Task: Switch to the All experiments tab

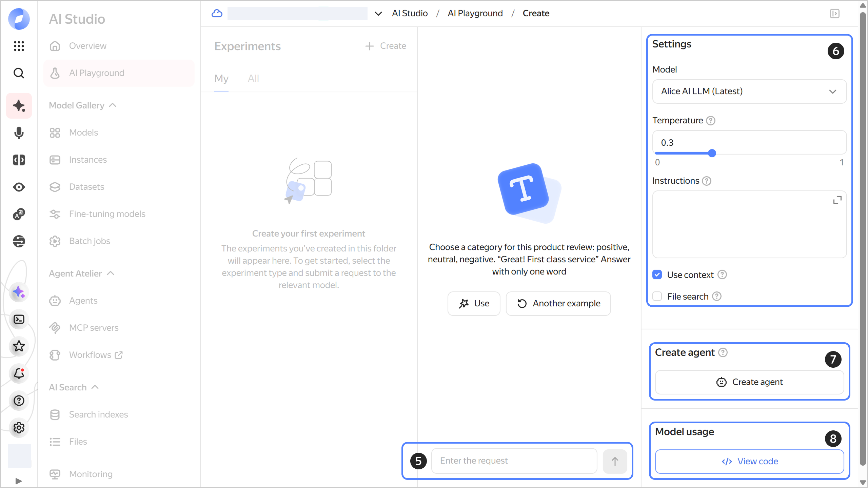Action: (x=253, y=79)
